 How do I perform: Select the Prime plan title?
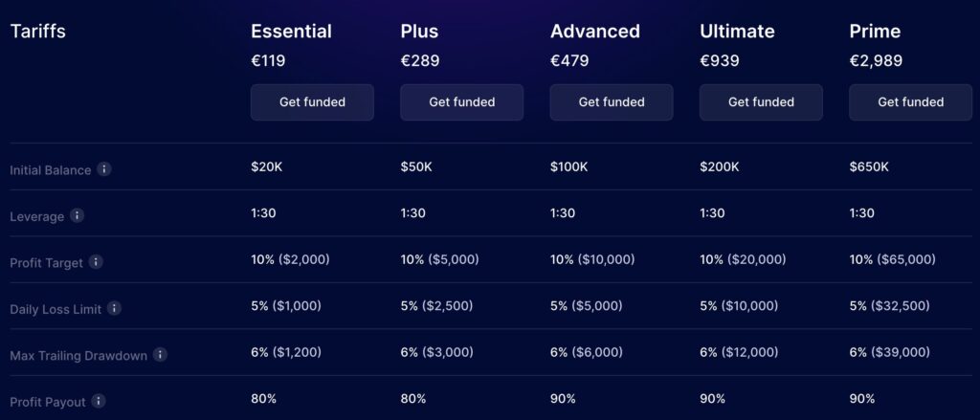click(x=875, y=32)
